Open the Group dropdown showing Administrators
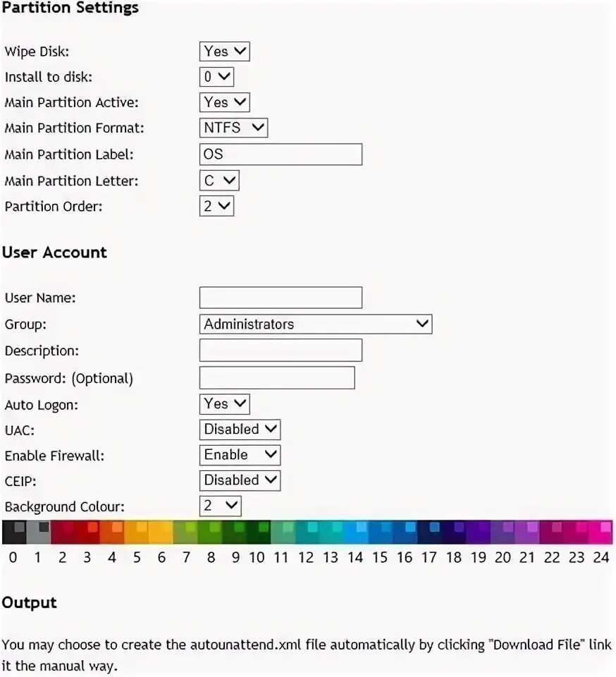The image size is (616, 677). pyautogui.click(x=315, y=324)
